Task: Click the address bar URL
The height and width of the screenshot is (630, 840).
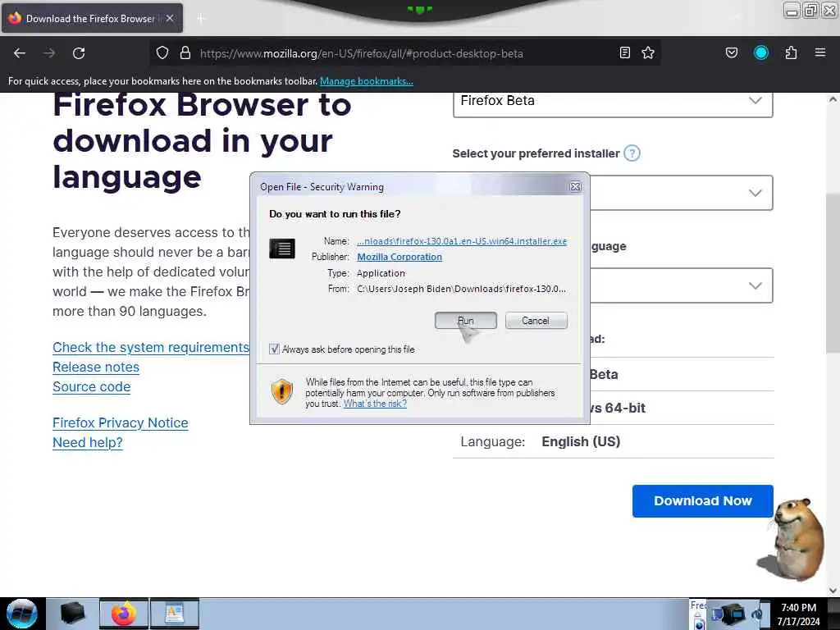Action: (x=362, y=53)
